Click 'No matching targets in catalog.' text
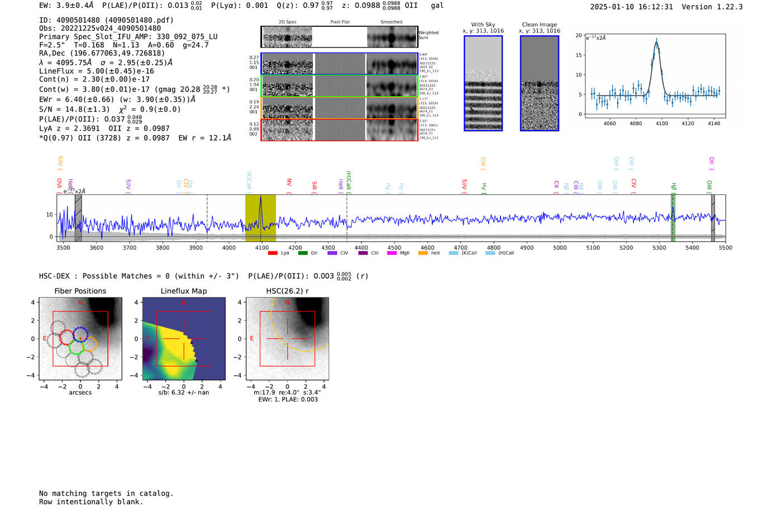This screenshot has height=532, width=782. pos(106,493)
